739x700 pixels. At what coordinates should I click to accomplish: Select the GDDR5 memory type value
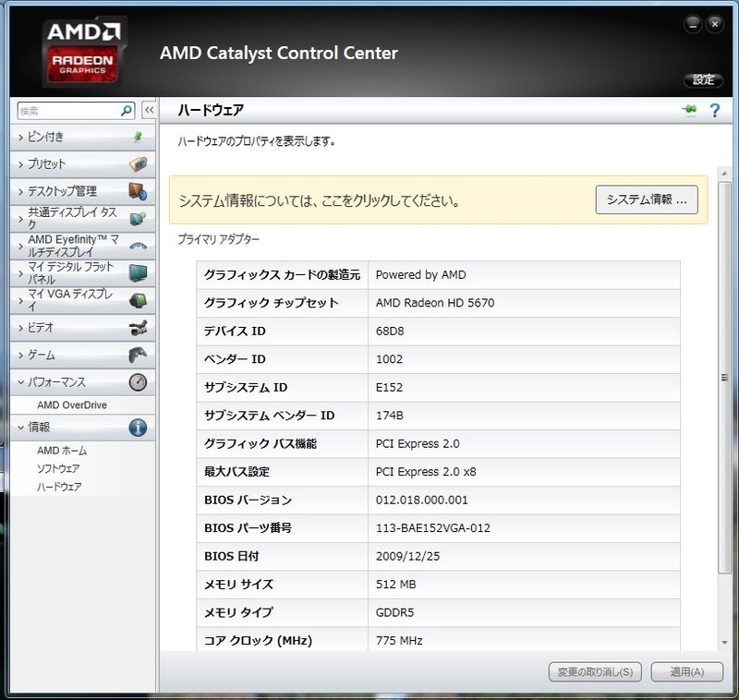(395, 612)
